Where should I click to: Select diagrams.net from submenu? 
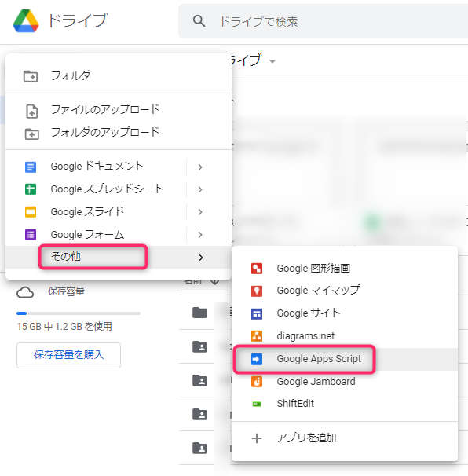click(x=345, y=336)
